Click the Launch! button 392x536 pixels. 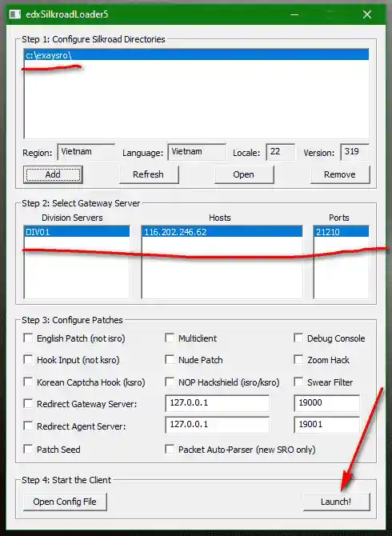(336, 502)
